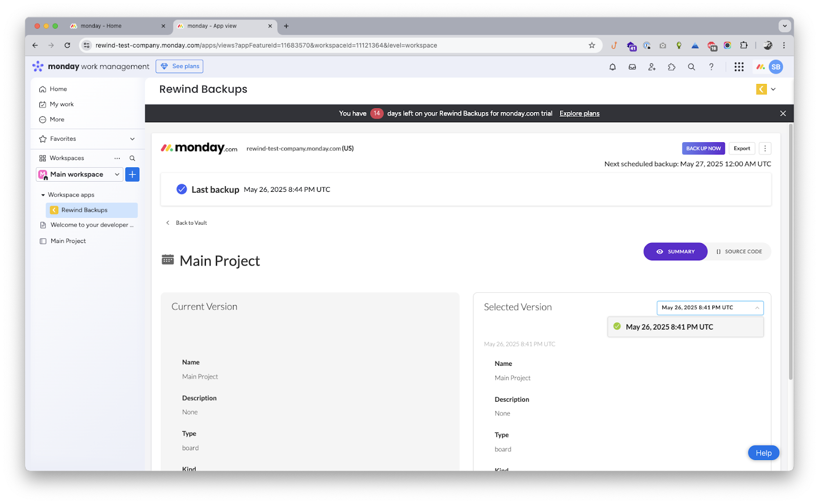This screenshot has width=819, height=504.
Task: Open My work in the sidebar
Action: point(56,104)
